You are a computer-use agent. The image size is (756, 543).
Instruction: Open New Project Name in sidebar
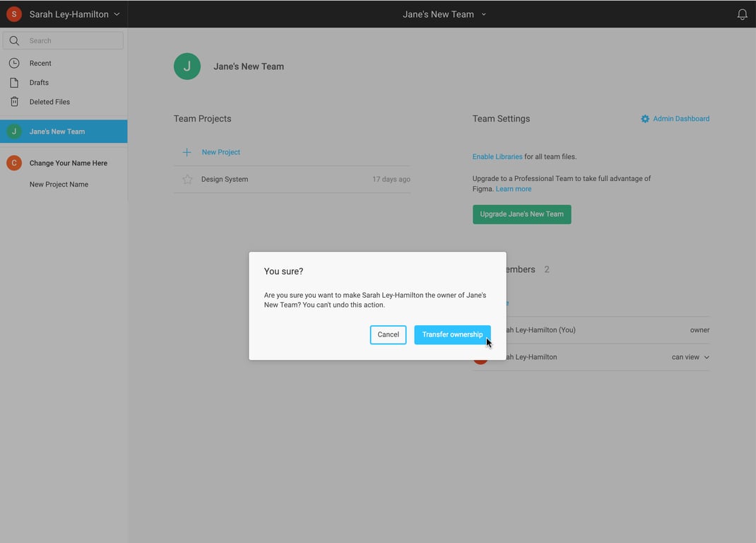(x=59, y=185)
